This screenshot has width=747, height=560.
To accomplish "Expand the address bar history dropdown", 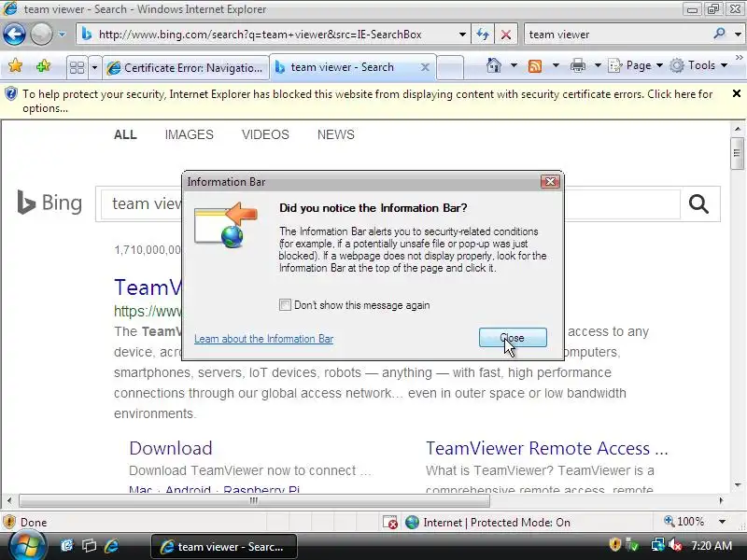I will pyautogui.click(x=462, y=35).
